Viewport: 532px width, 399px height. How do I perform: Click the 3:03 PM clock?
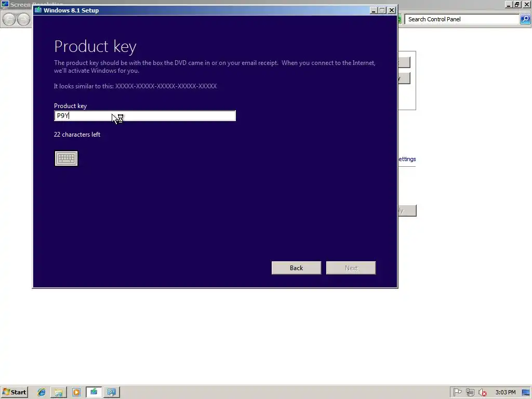(505, 392)
